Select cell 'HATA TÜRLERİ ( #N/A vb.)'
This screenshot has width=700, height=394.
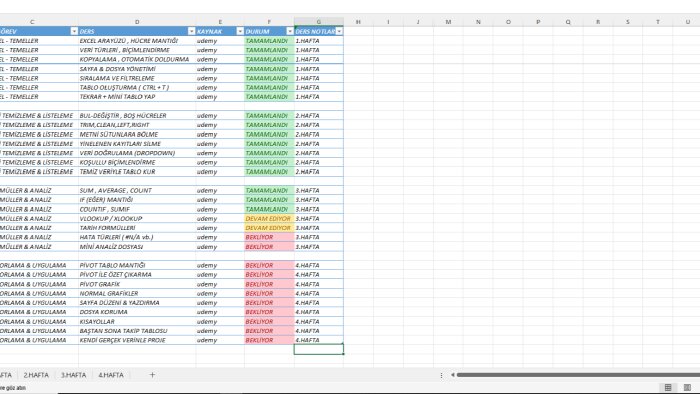tap(137, 237)
